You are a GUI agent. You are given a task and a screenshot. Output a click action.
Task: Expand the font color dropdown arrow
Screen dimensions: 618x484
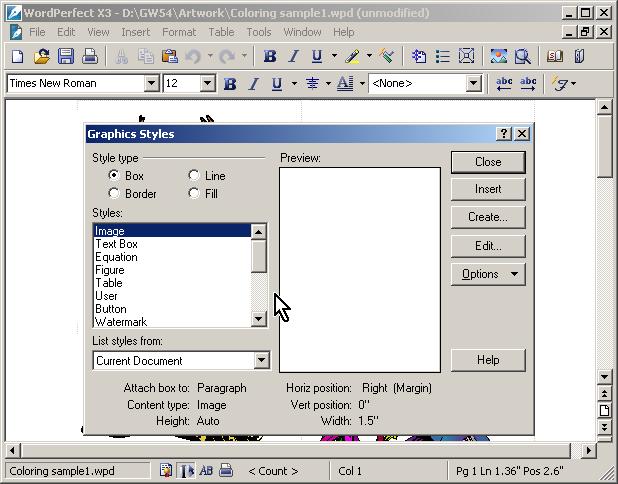[x=362, y=84]
